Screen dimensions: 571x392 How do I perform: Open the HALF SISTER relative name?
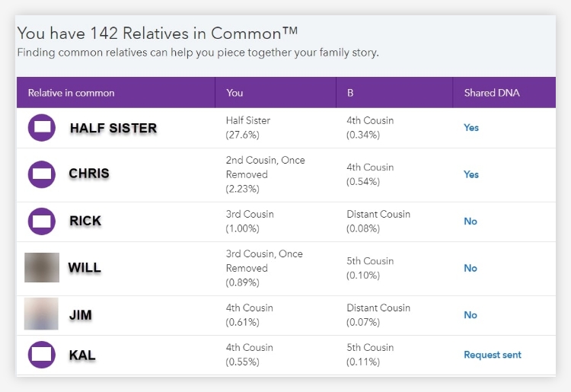pyautogui.click(x=113, y=128)
